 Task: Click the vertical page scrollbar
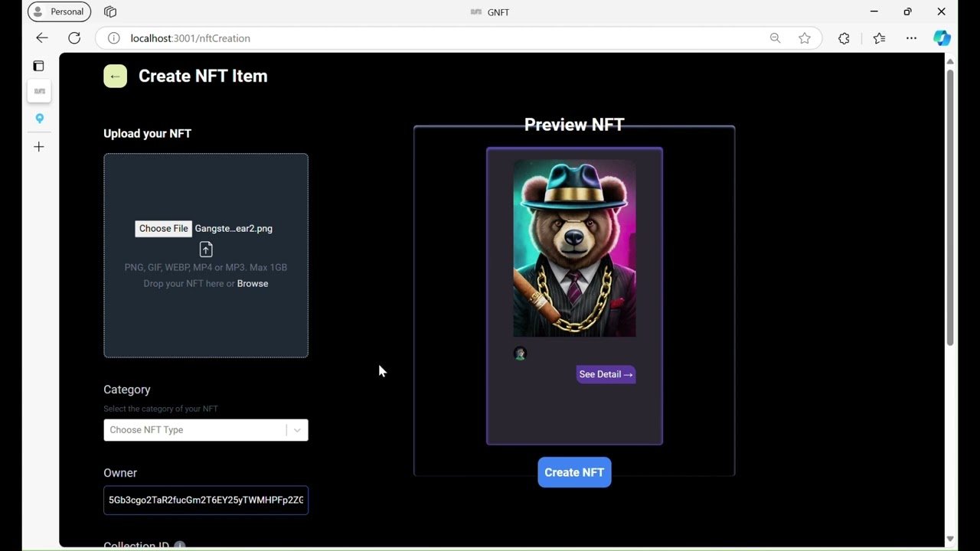[950, 207]
